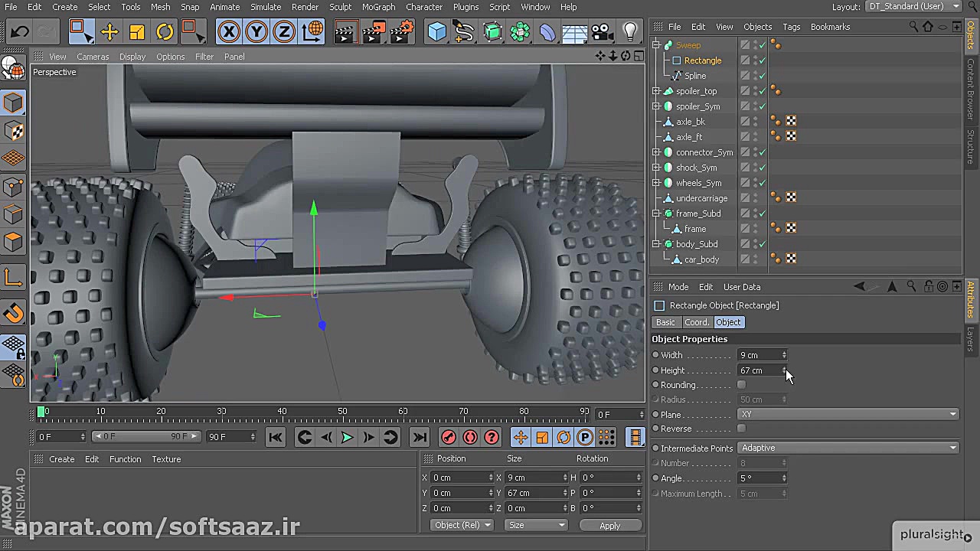Screen dimensions: 980x551
Task: Click the Render View clapperboard icon
Action: point(345,32)
